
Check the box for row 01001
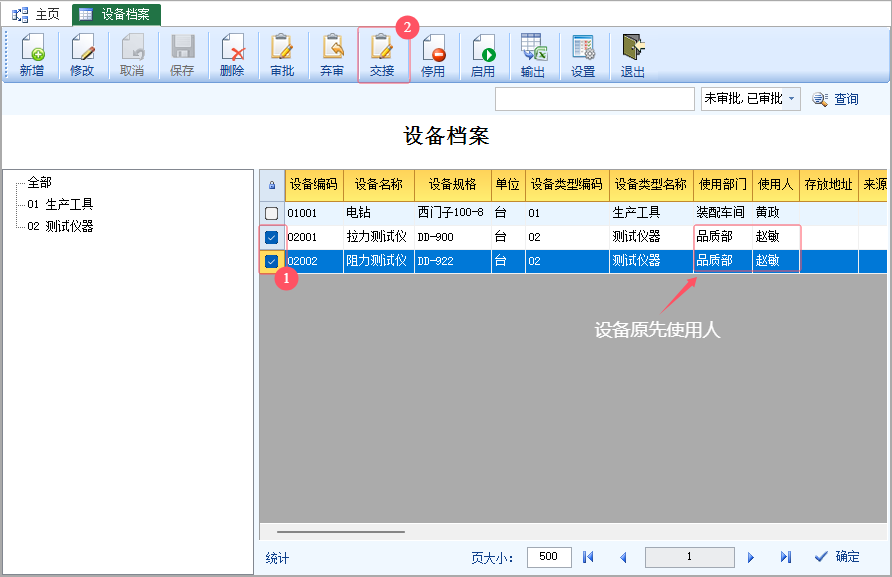pos(271,213)
